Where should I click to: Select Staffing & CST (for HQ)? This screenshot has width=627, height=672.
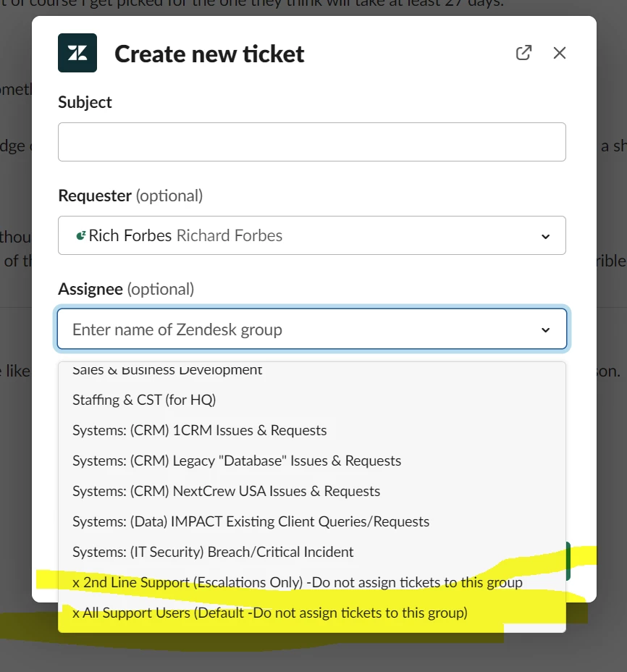(x=312, y=400)
